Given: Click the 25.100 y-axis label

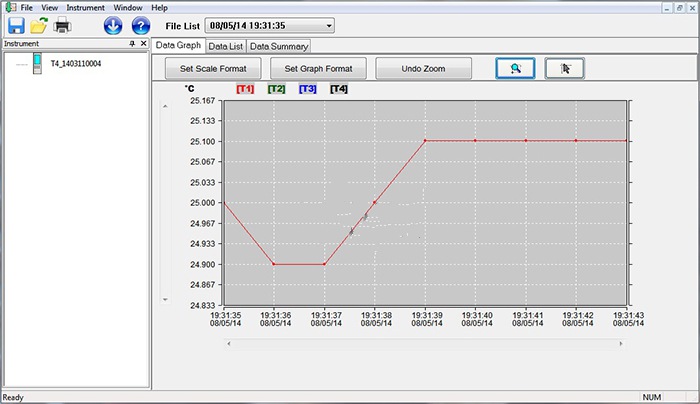Looking at the screenshot, I should [203, 142].
